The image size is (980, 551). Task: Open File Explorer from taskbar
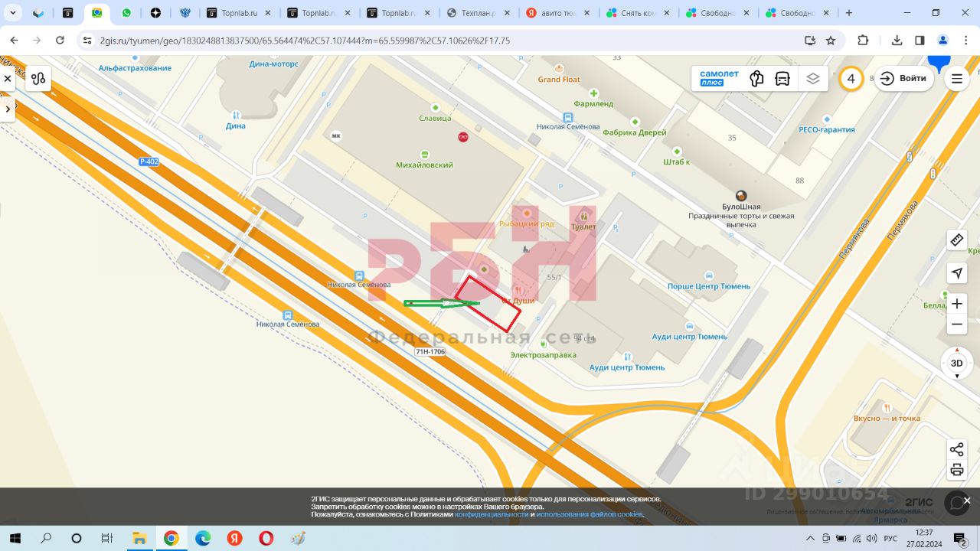[139, 538]
